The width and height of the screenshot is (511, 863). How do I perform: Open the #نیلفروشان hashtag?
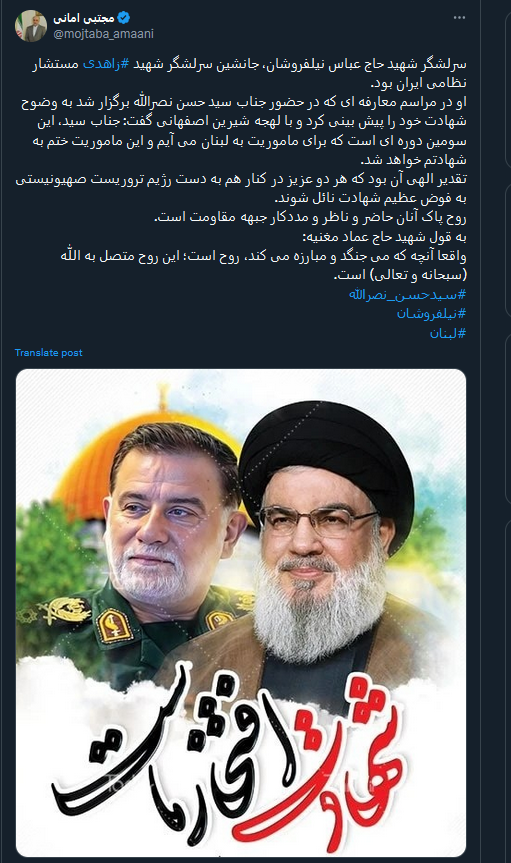432,314
